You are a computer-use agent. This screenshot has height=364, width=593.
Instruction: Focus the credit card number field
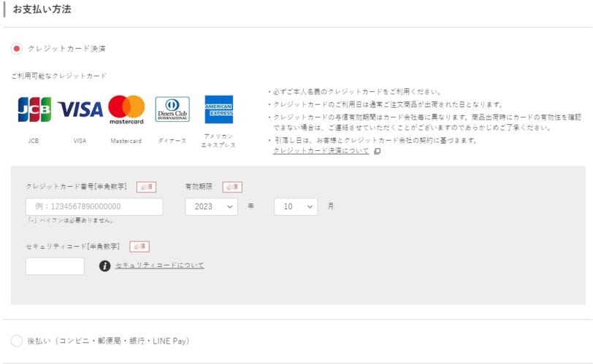tap(94, 206)
